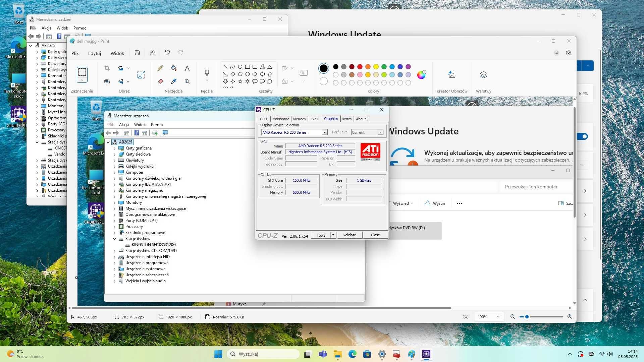Screen dimensions: 644x362
Task: Open Paint settings gear
Action: coord(569,53)
